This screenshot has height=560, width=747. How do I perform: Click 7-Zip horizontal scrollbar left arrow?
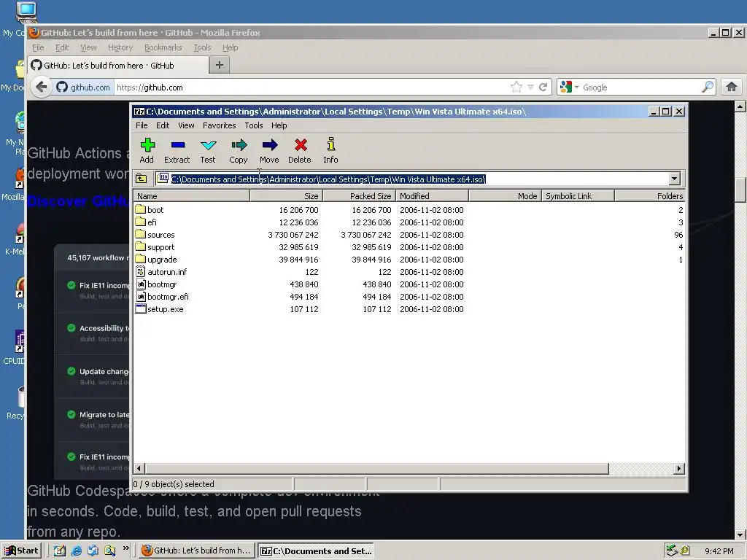click(139, 469)
